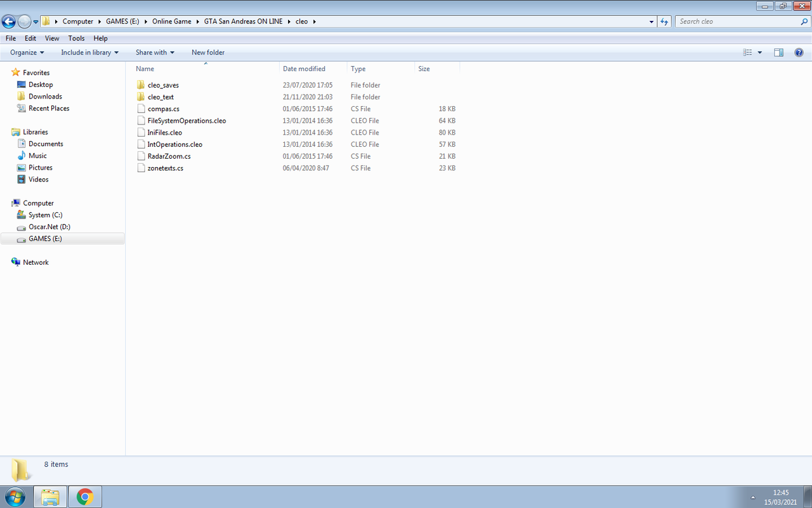The height and width of the screenshot is (508, 812).
Task: Open the Music library in sidebar
Action: tap(37, 156)
